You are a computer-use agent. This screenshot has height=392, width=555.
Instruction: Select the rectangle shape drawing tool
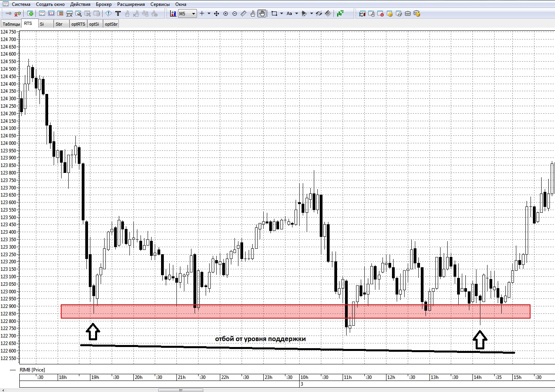pos(274,14)
